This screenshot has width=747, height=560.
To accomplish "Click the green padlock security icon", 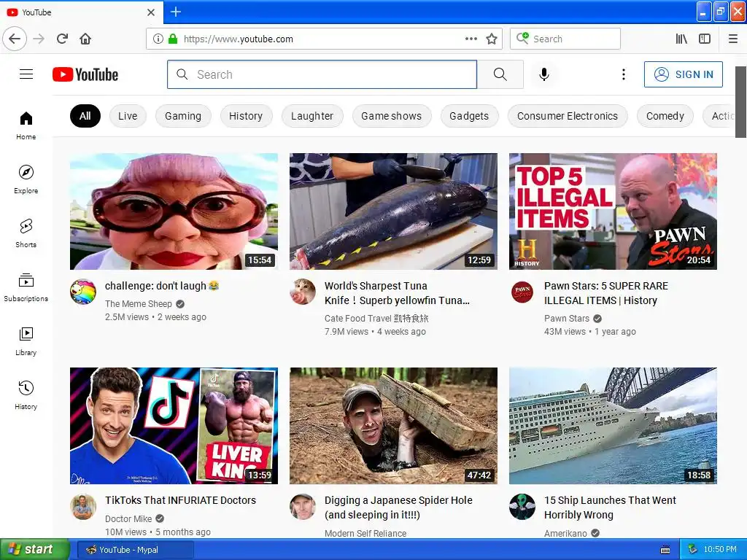I will 172,39.
